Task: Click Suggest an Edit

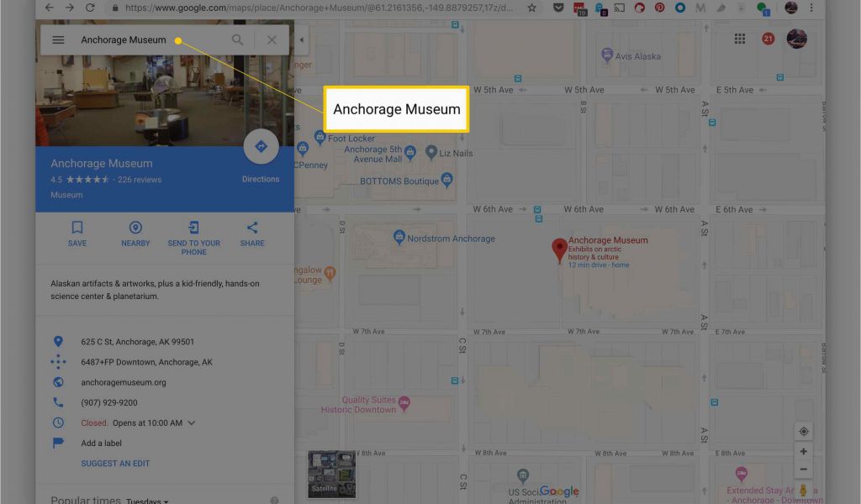Action: (x=115, y=464)
